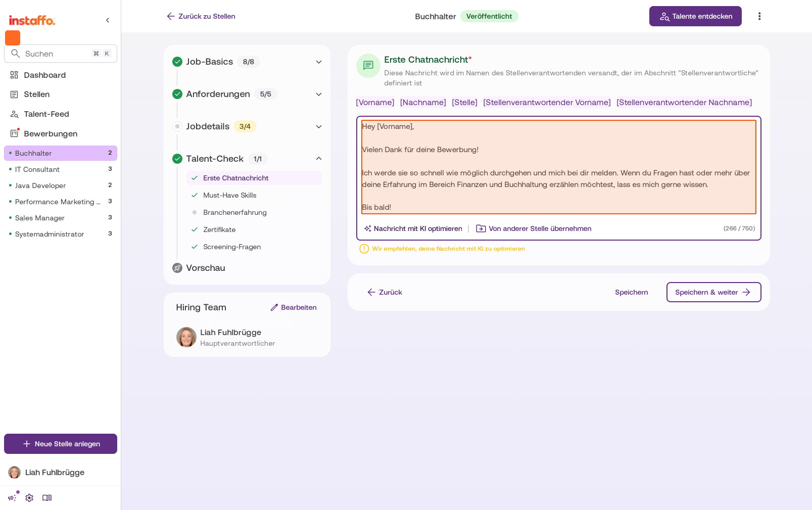The width and height of the screenshot is (812, 510).
Task: Click Talente entdecken button
Action: [x=695, y=16]
